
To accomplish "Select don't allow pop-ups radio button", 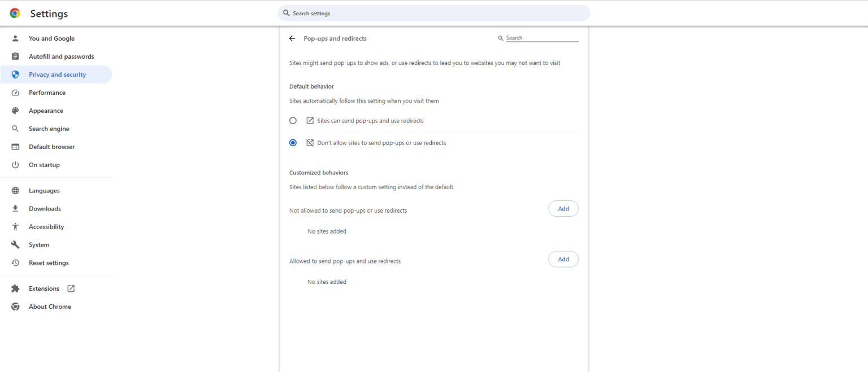I will tap(293, 142).
